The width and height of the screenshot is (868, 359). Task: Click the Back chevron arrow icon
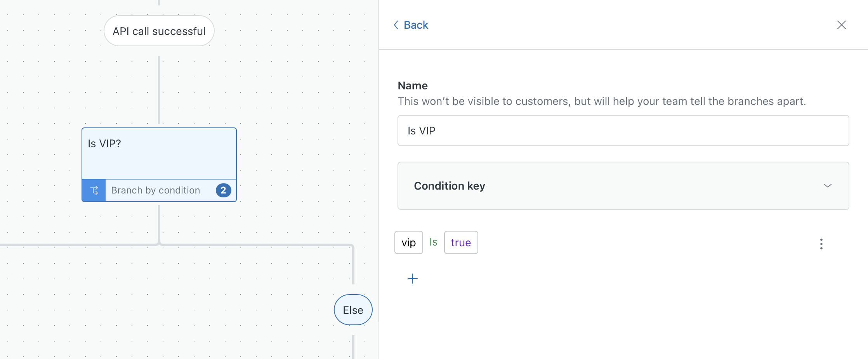click(396, 25)
